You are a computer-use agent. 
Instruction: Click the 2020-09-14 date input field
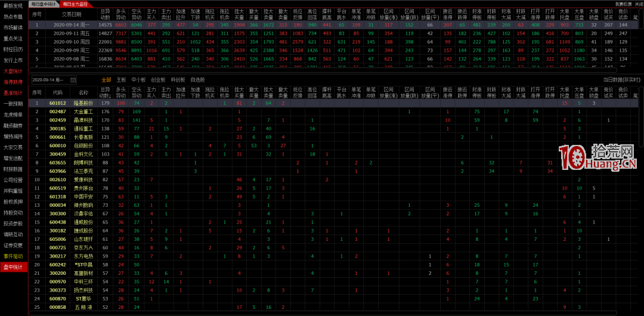(x=54, y=80)
